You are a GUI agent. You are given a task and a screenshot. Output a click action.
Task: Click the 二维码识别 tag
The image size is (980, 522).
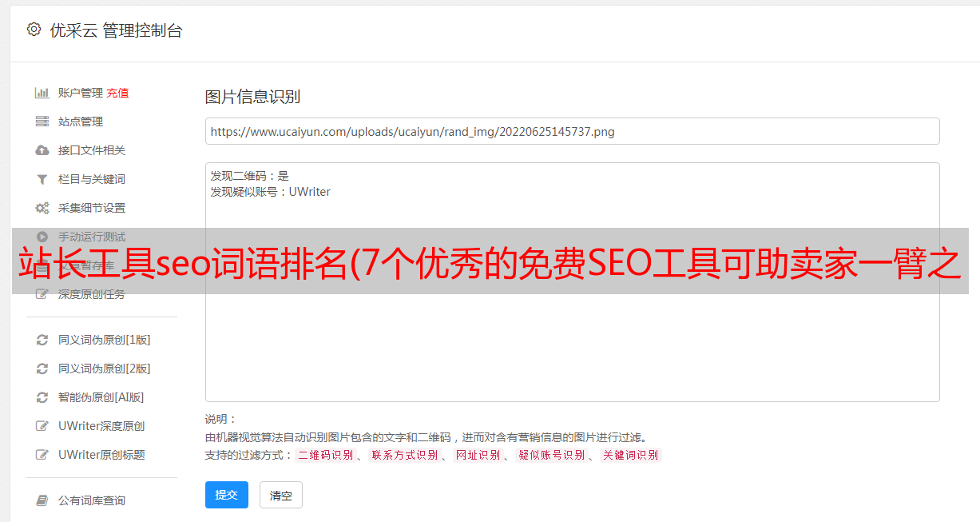[325, 455]
